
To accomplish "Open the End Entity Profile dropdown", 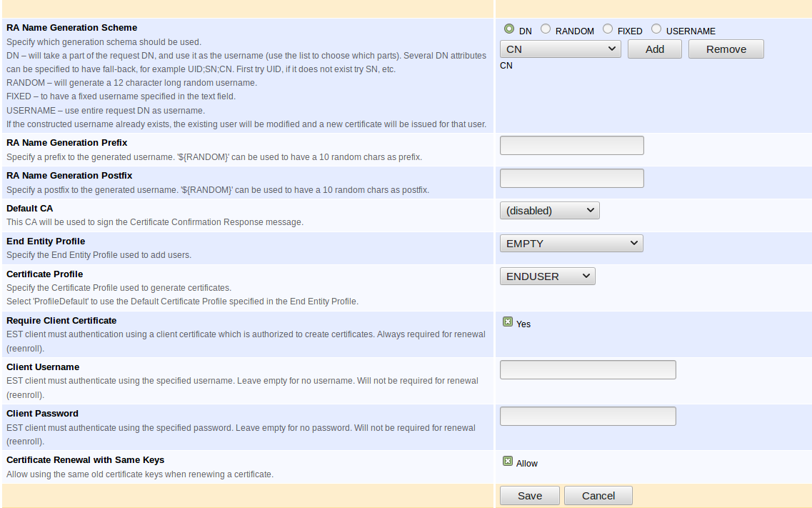I will click(571, 243).
